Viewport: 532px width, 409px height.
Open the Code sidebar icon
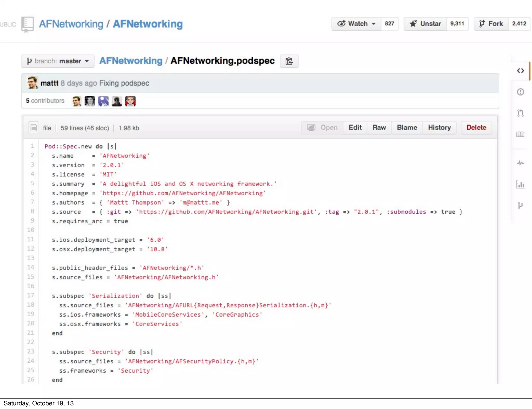[520, 71]
